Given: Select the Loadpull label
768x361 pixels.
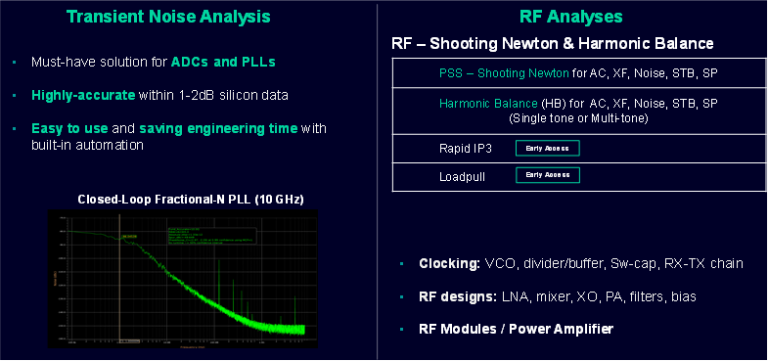Looking at the screenshot, I should point(462,176).
